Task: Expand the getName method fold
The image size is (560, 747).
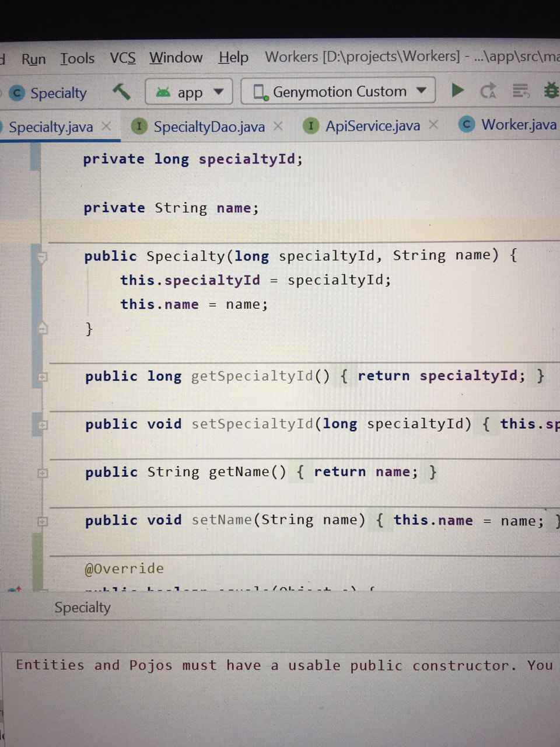Action: [42, 473]
